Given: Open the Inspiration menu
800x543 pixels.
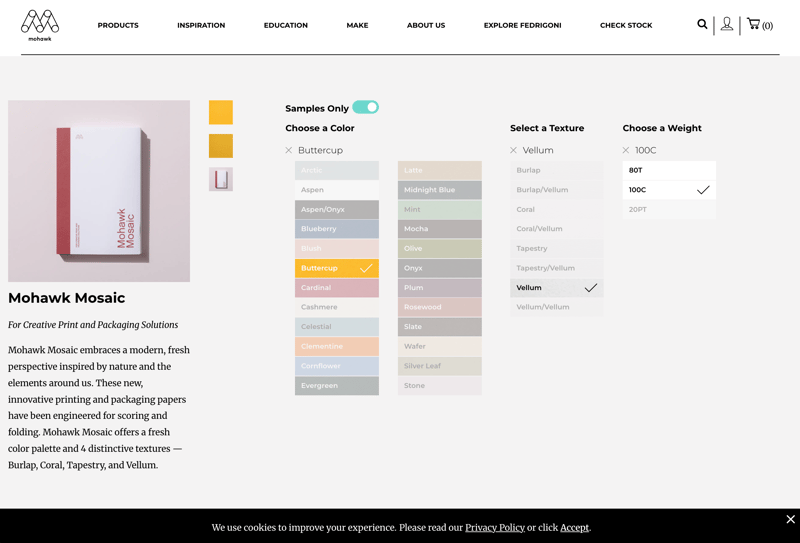Looking at the screenshot, I should (x=201, y=25).
